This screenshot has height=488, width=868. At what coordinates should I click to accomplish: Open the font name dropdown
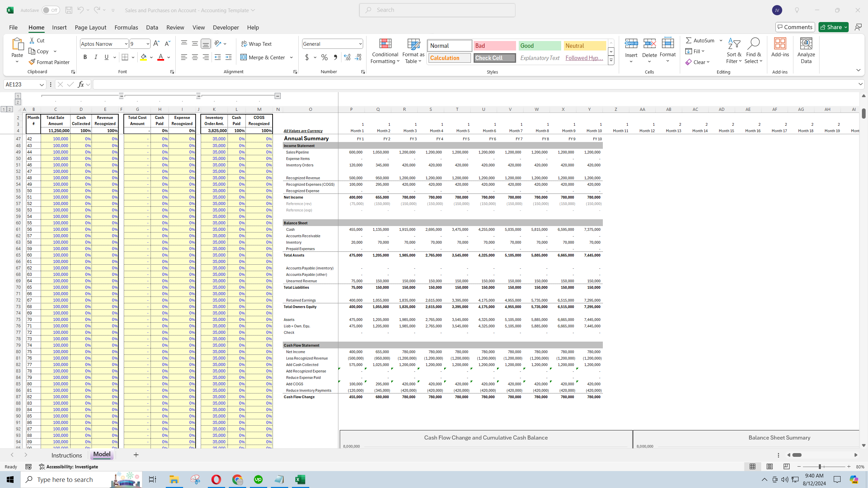pyautogui.click(x=126, y=44)
